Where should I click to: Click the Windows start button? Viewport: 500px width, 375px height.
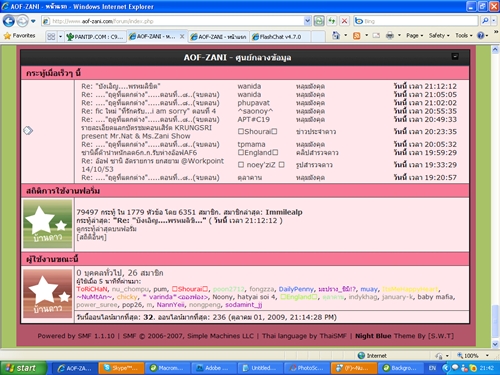point(23,368)
